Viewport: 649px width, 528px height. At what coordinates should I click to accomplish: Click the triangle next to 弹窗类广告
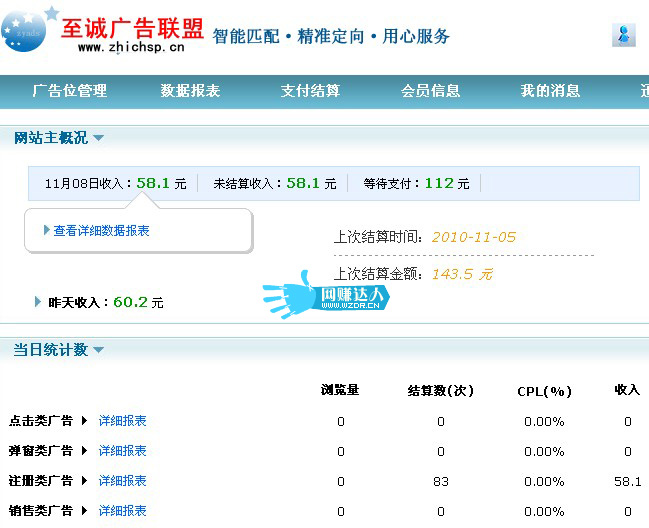(x=84, y=451)
